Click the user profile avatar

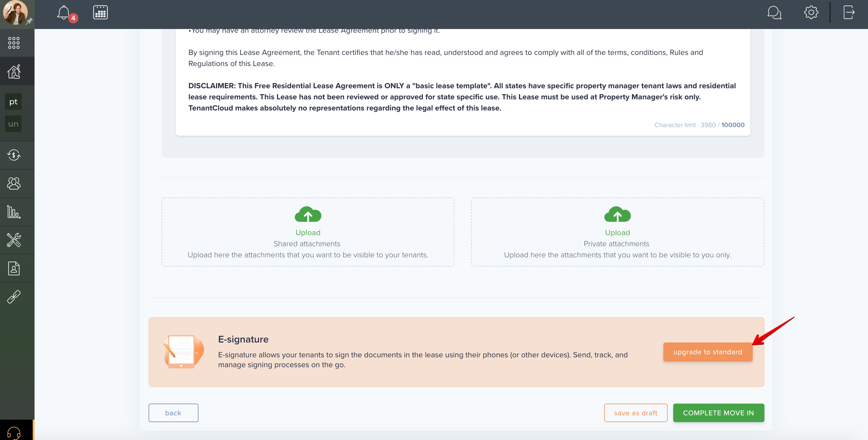click(15, 12)
